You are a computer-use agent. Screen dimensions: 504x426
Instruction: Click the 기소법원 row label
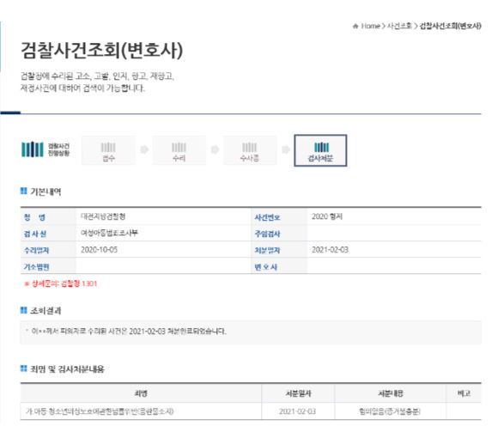click(36, 267)
